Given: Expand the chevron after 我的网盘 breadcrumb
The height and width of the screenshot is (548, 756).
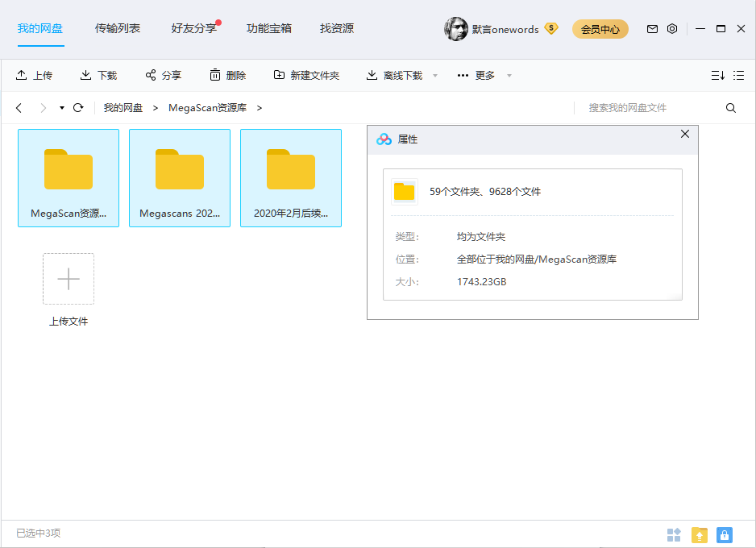Looking at the screenshot, I should tap(156, 108).
